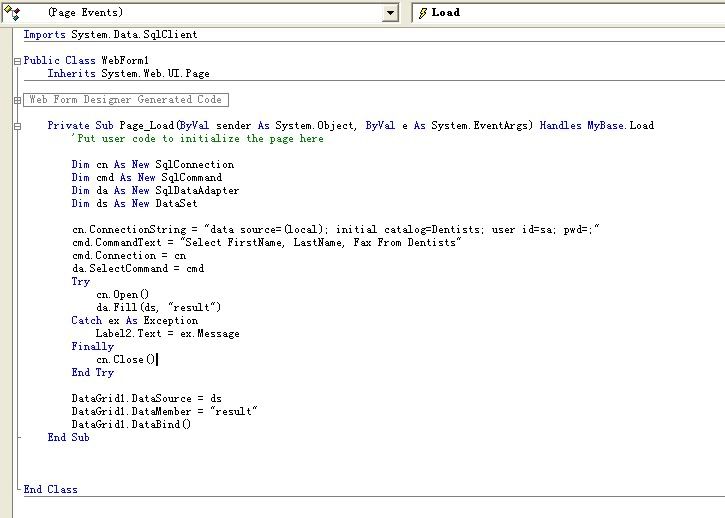Click the line 'Inherits System.Web.UI.Page'
This screenshot has height=518, width=725.
coord(129,74)
